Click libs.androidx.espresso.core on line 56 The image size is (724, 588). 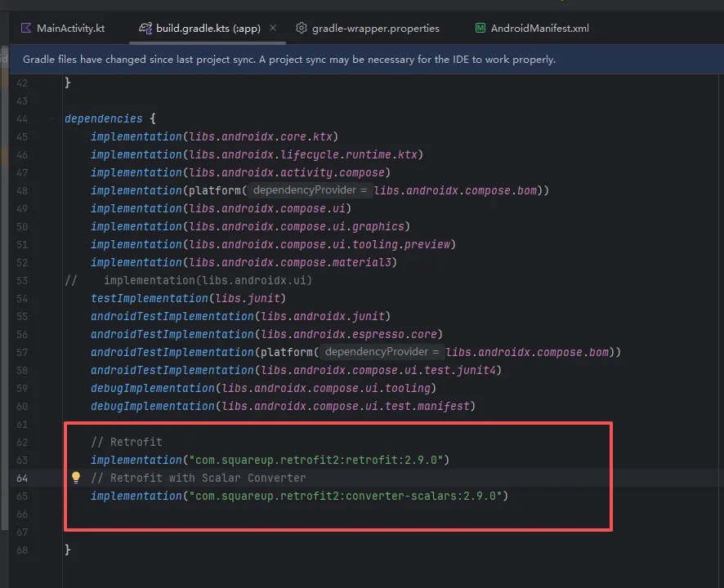(349, 335)
